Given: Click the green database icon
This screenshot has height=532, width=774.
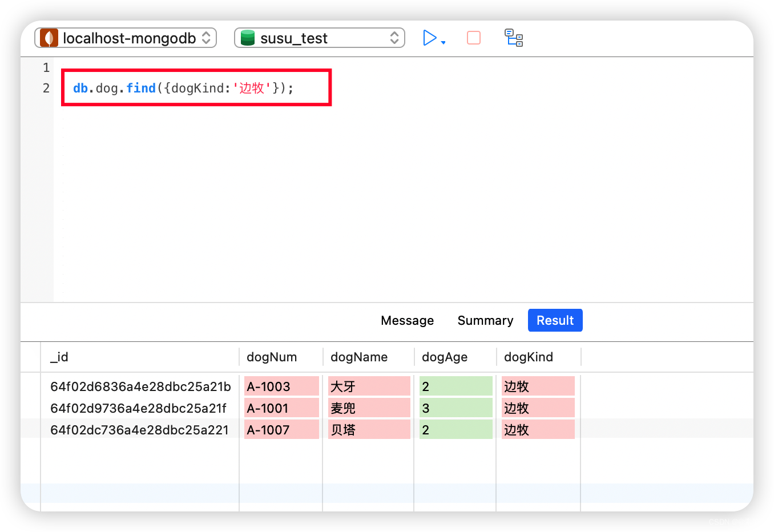Looking at the screenshot, I should click(x=247, y=38).
